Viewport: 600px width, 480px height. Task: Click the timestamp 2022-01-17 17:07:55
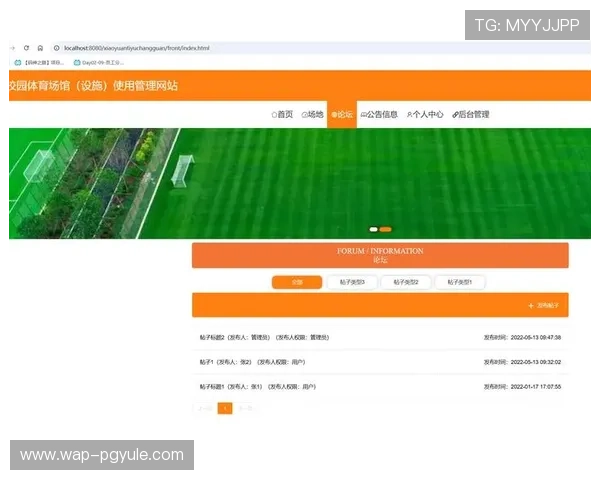(x=536, y=387)
